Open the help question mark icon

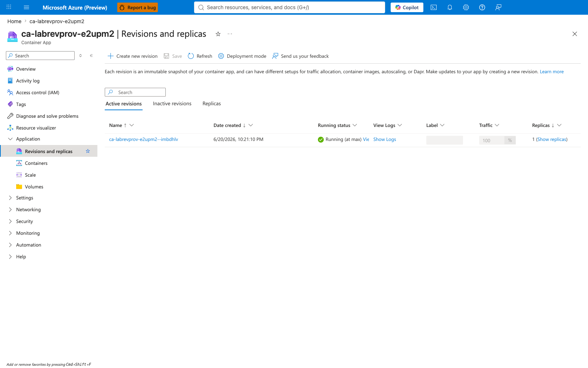point(482,7)
